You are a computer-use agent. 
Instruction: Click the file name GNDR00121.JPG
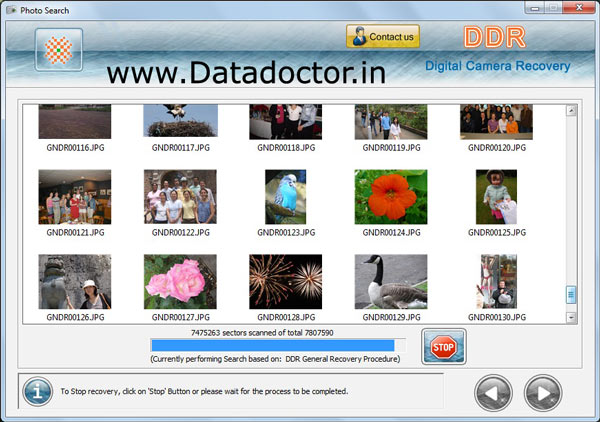point(75,233)
